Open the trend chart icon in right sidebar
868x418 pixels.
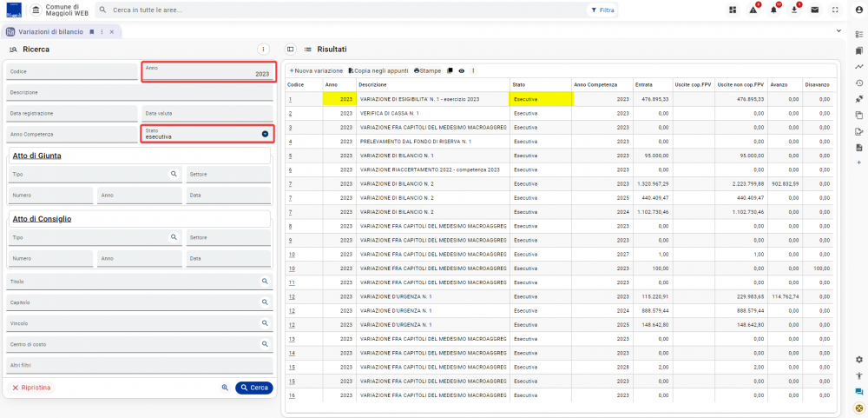point(859,67)
